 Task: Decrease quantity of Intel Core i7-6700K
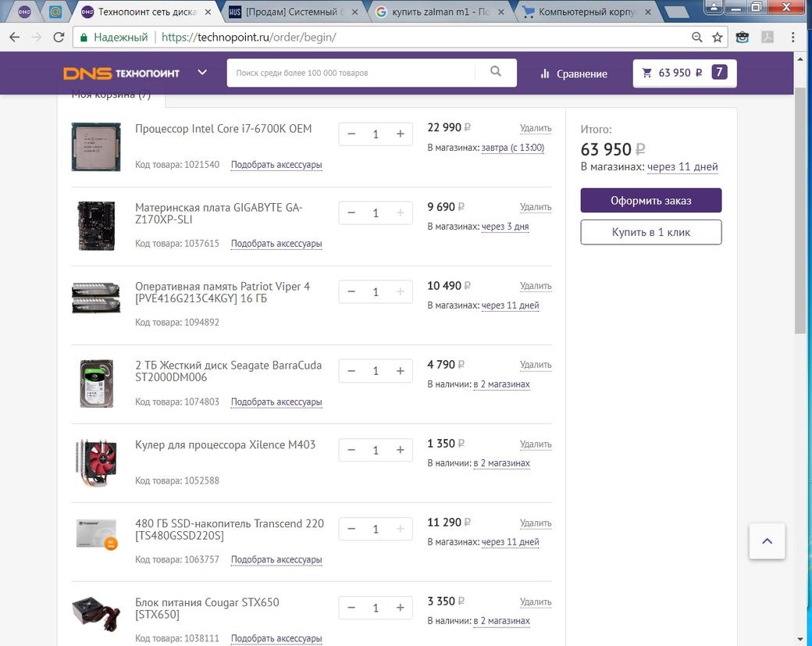coord(351,134)
